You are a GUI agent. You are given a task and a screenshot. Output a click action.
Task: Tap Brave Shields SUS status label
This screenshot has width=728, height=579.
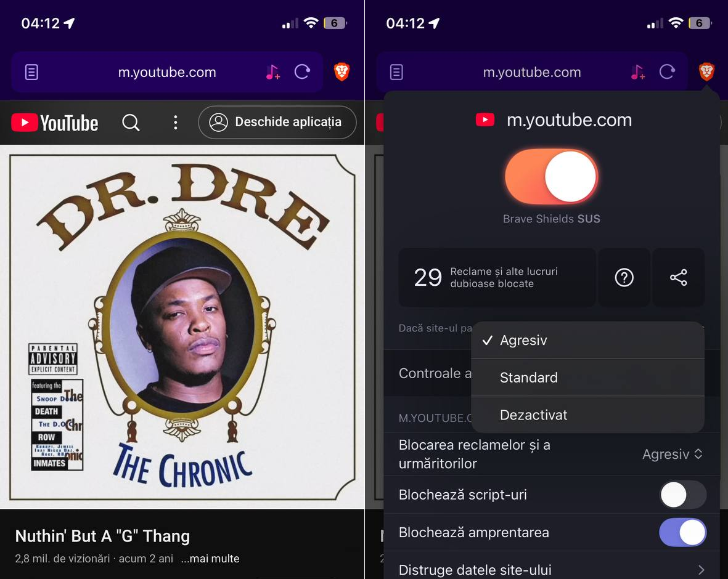552,219
